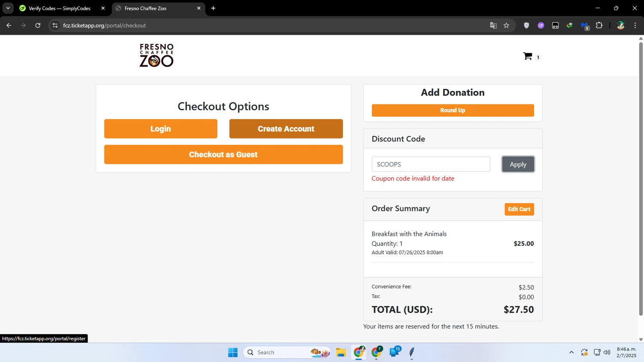The width and height of the screenshot is (644, 362).
Task: Open the shield extension icon
Action: (526, 25)
